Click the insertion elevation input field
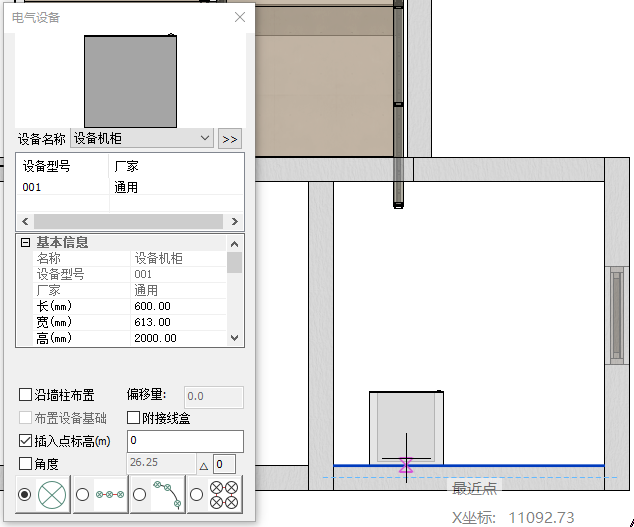 point(186,441)
